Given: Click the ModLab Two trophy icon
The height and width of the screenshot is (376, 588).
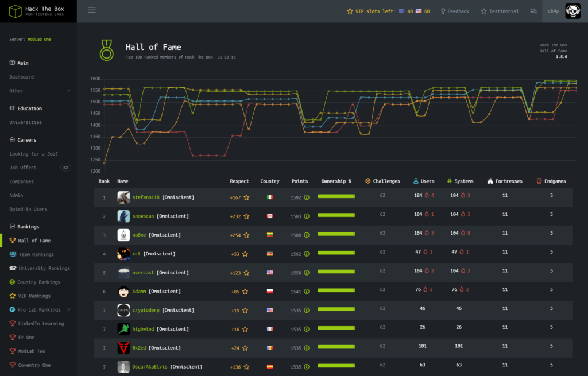Looking at the screenshot, I should pos(13,351).
